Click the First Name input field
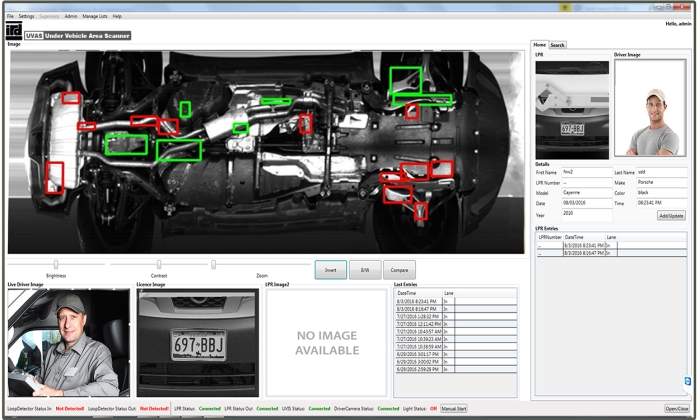This screenshot has height=420, width=700. [x=585, y=172]
